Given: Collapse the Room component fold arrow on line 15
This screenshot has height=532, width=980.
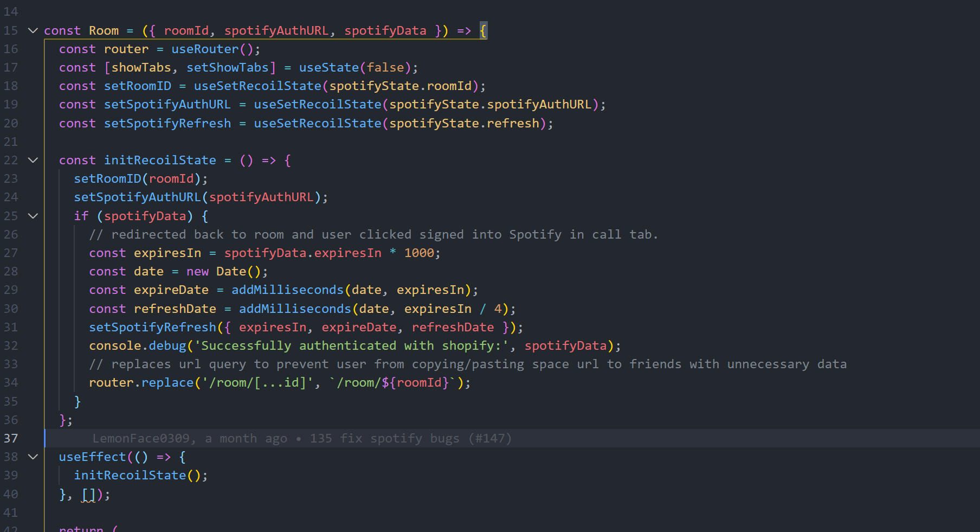Looking at the screenshot, I should (x=33, y=30).
